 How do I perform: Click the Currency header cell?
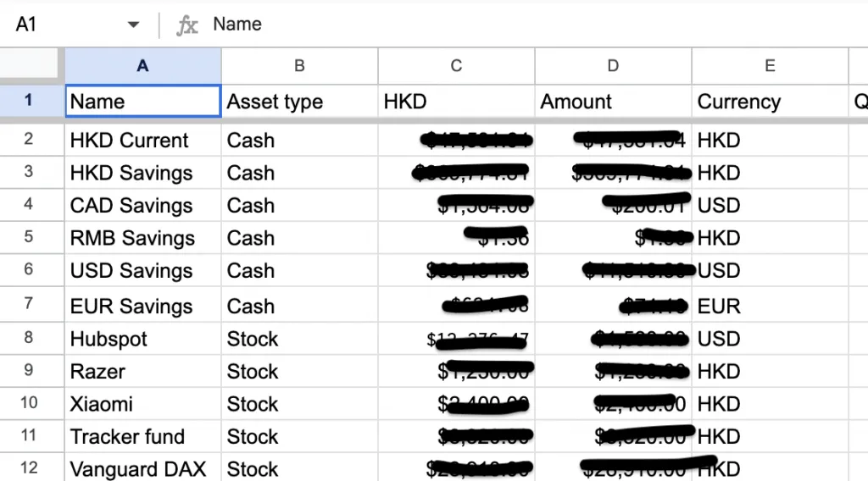point(770,102)
